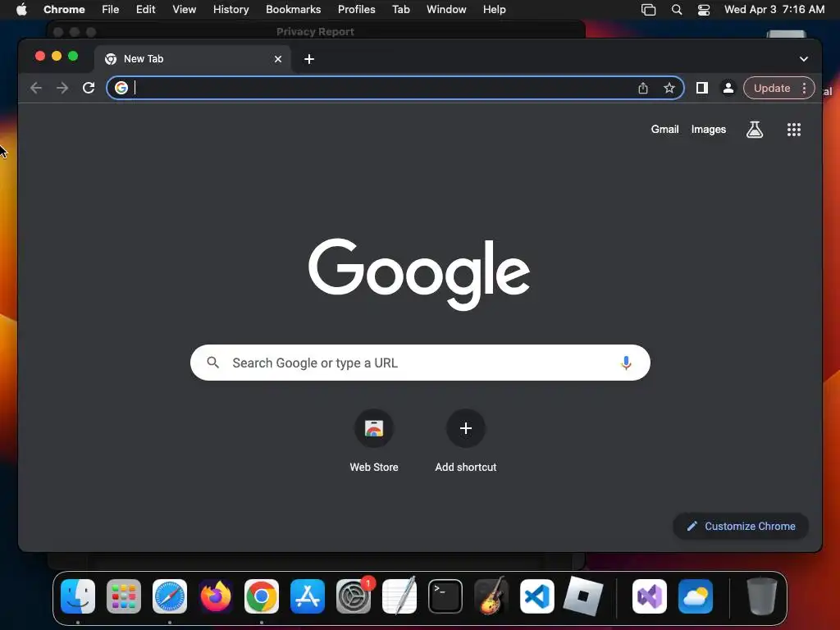
Task: Open the Edit menu
Action: [x=146, y=10]
